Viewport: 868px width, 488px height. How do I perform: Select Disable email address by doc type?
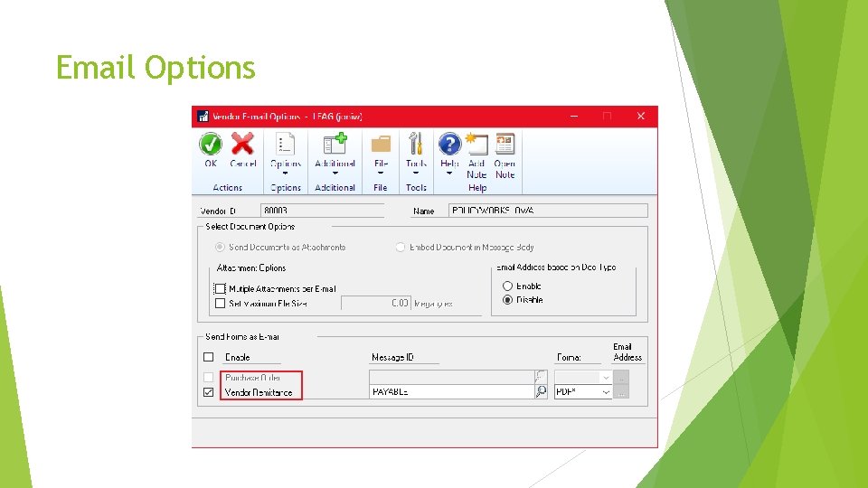(507, 300)
